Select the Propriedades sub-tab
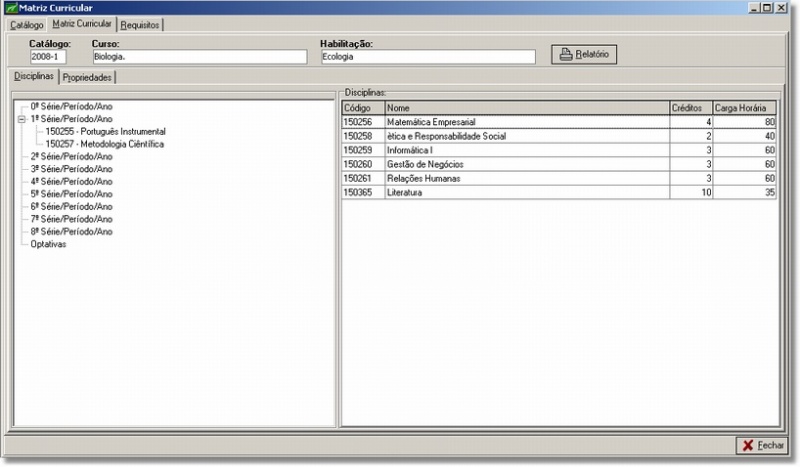 [88, 78]
